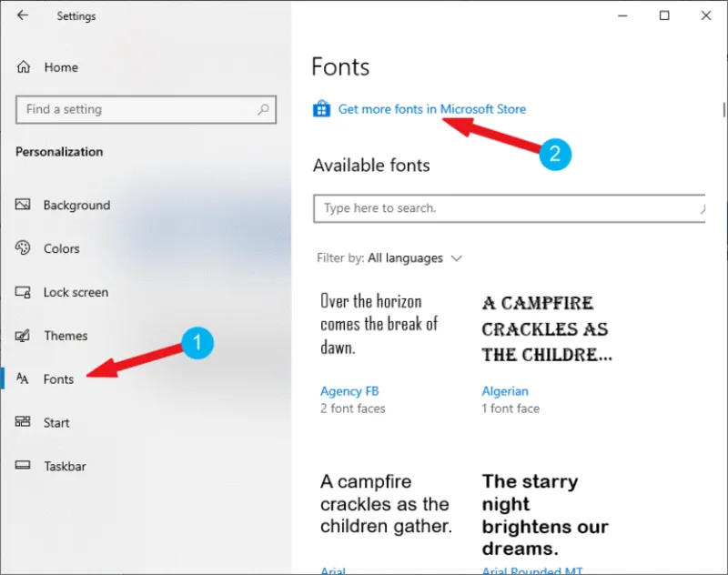Viewport: 728px width, 575px height.
Task: Open the Algerian font preview
Action: (547, 328)
